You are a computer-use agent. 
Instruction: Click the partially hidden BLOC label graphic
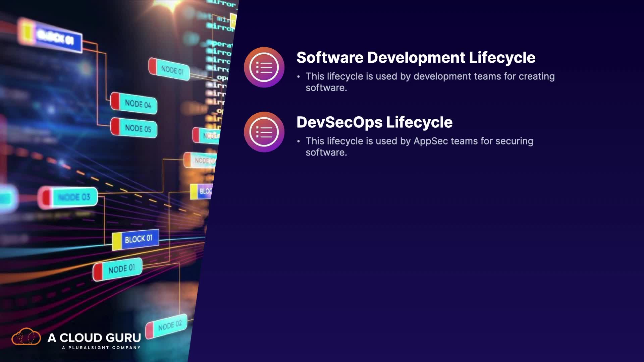click(201, 191)
